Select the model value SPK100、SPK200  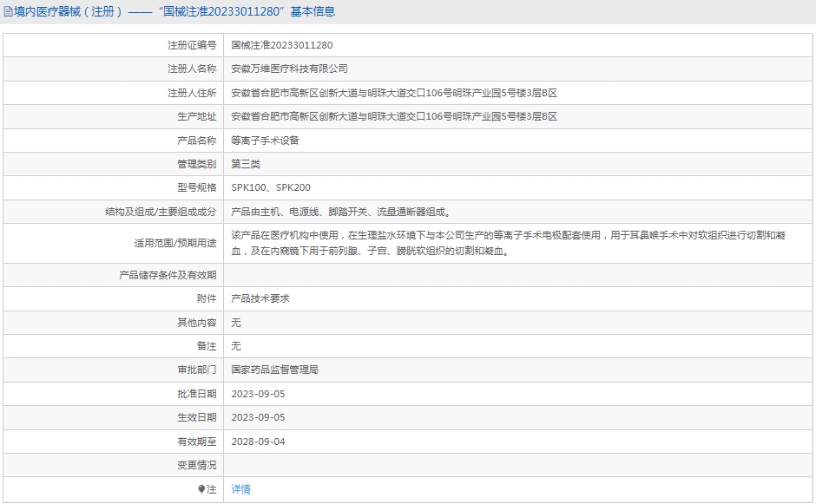coord(271,187)
